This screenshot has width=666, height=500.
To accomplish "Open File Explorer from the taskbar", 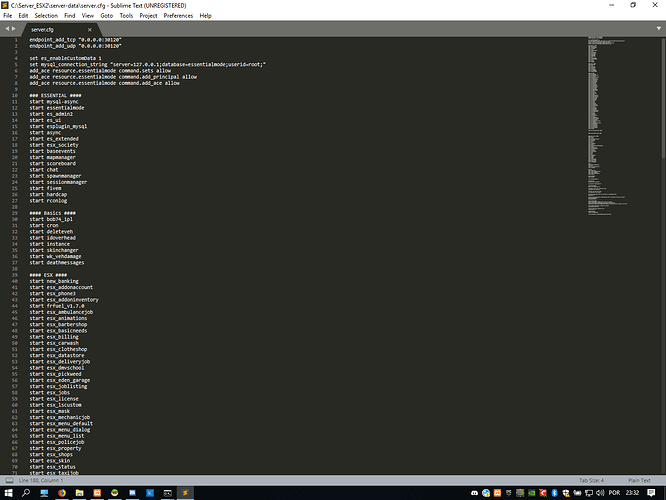I will click(79, 493).
